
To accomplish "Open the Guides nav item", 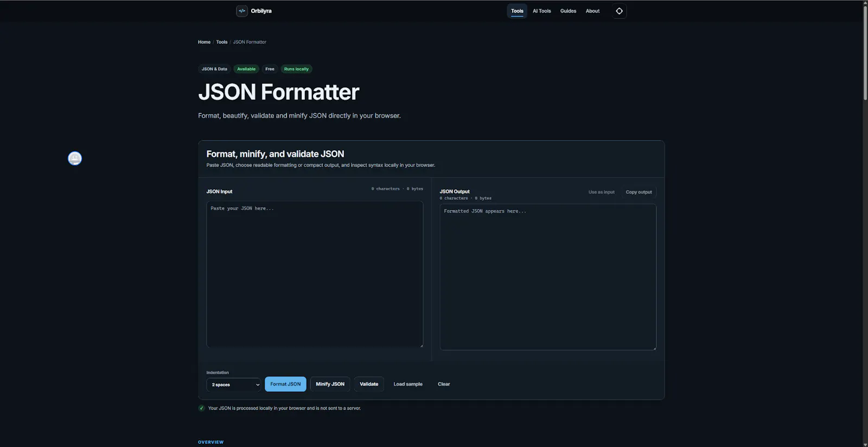I will click(568, 11).
